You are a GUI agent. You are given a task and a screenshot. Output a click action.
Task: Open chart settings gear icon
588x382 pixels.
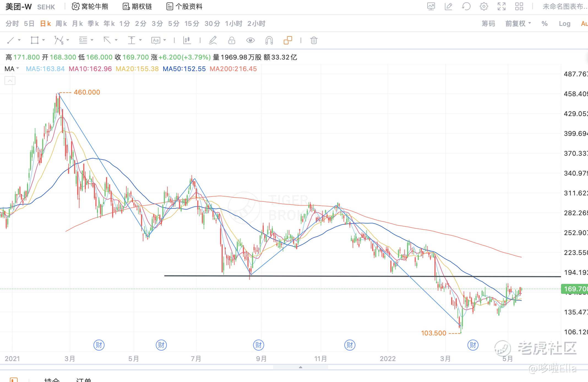click(484, 6)
